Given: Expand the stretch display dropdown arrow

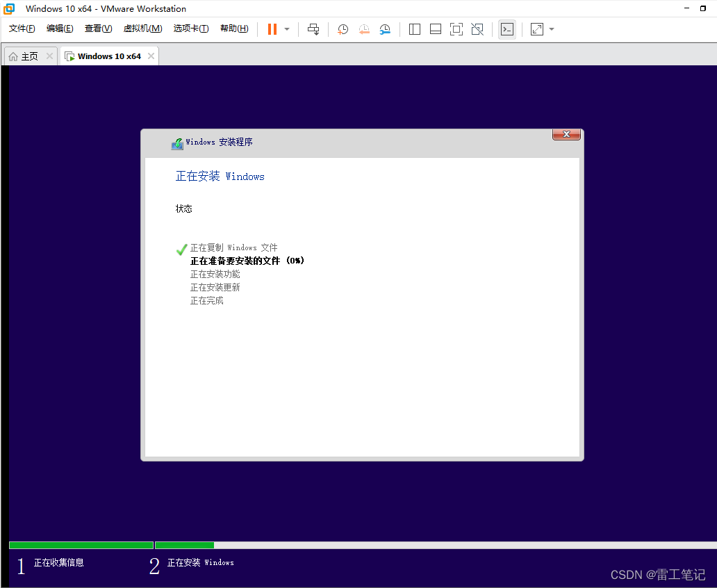Looking at the screenshot, I should (552, 29).
